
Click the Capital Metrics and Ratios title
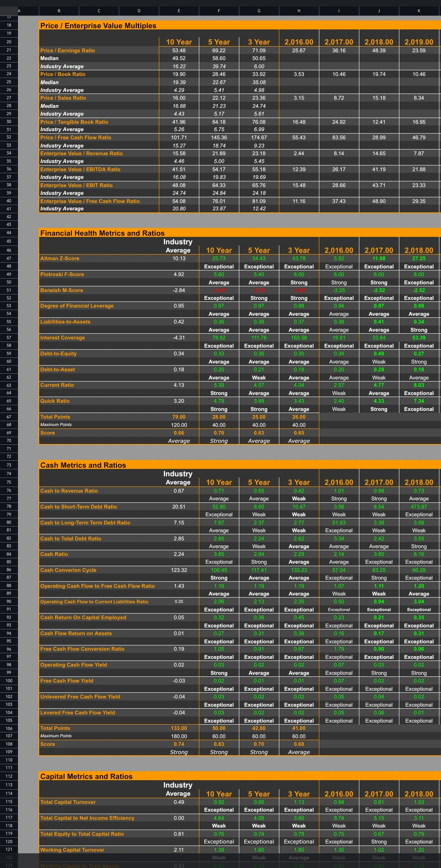click(x=86, y=777)
